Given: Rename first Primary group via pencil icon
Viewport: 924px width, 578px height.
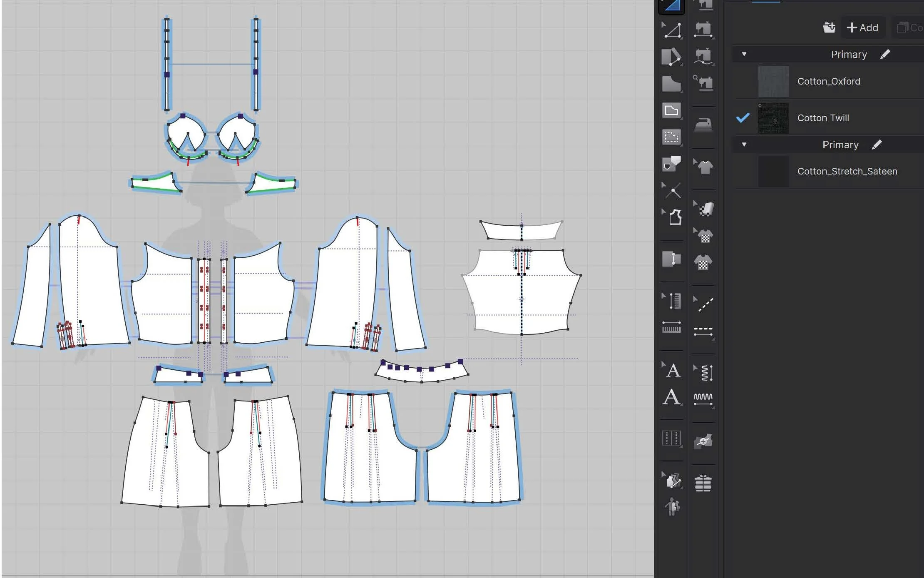Looking at the screenshot, I should coord(885,54).
